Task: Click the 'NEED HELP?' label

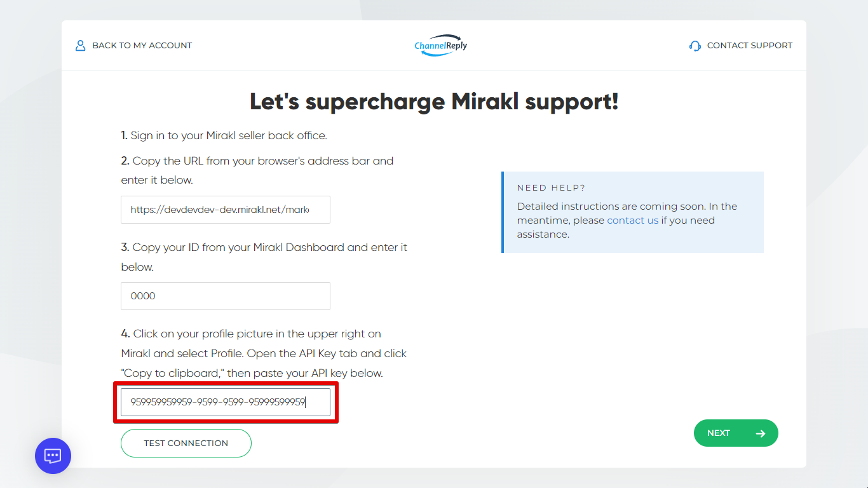Action: tap(551, 188)
